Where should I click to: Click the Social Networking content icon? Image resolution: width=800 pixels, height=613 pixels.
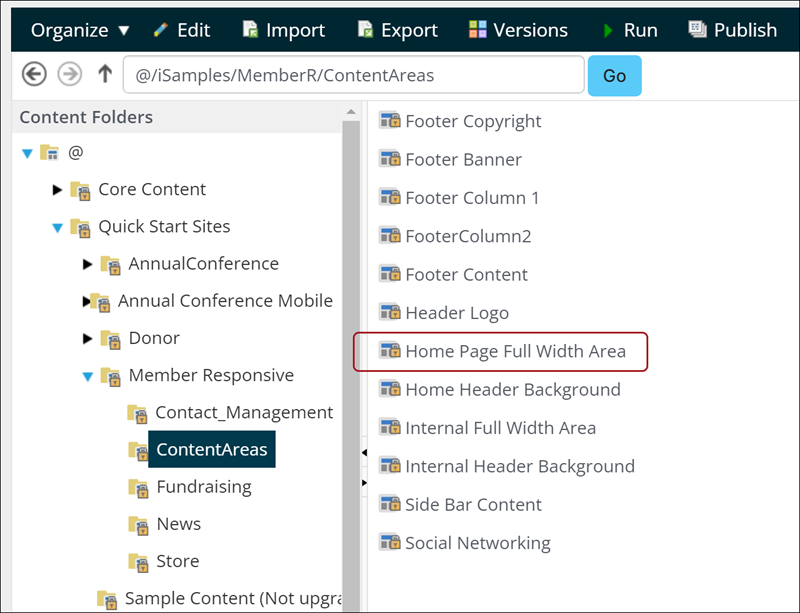390,542
